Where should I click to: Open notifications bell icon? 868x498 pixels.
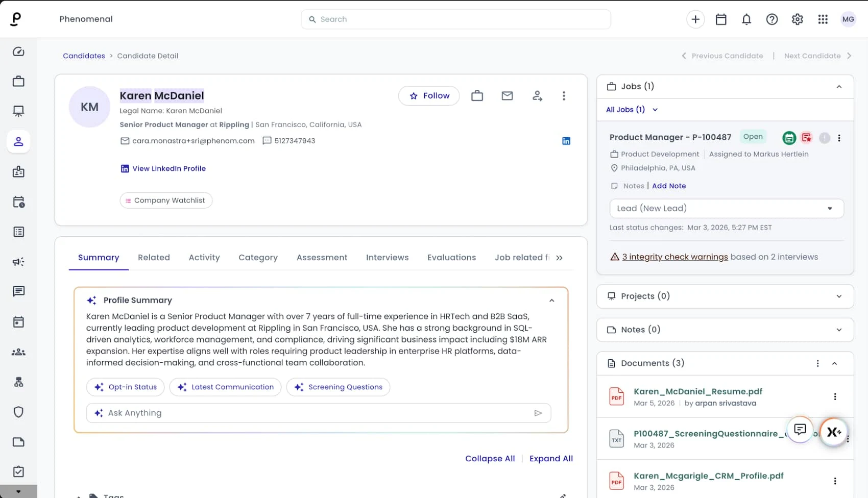pyautogui.click(x=746, y=19)
